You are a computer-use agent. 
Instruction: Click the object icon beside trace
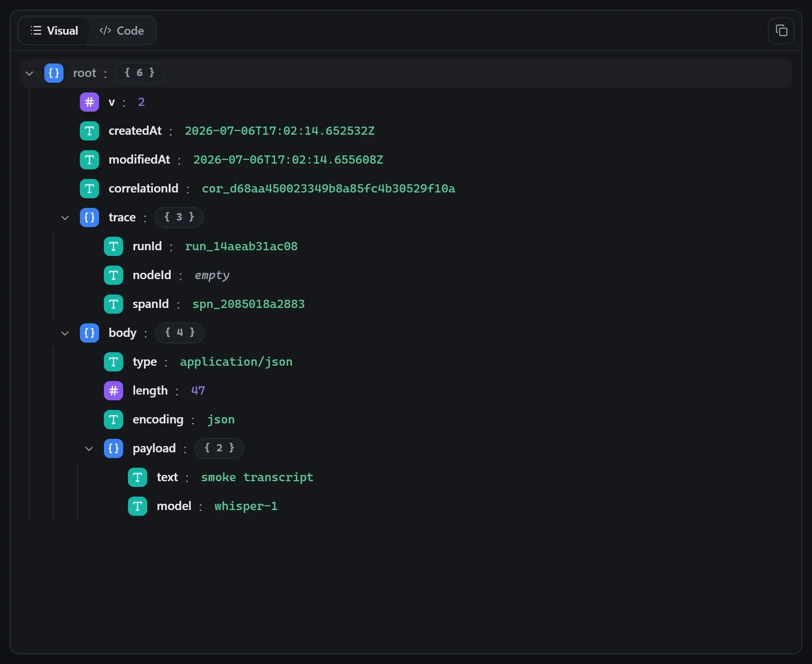point(89,217)
